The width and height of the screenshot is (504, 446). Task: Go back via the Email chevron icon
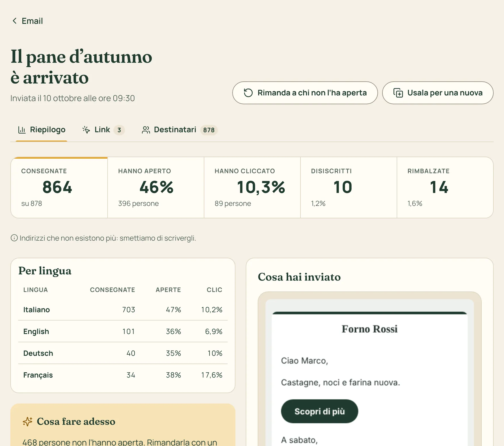coord(15,21)
